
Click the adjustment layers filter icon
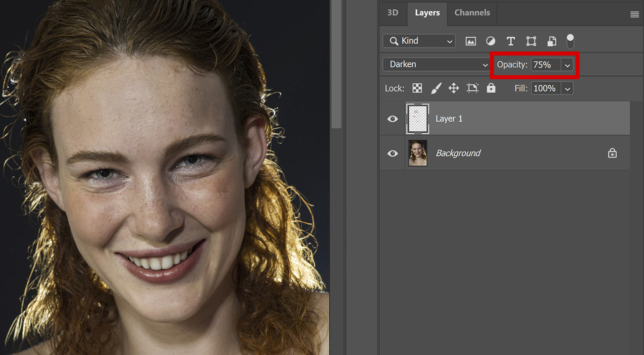(x=490, y=41)
